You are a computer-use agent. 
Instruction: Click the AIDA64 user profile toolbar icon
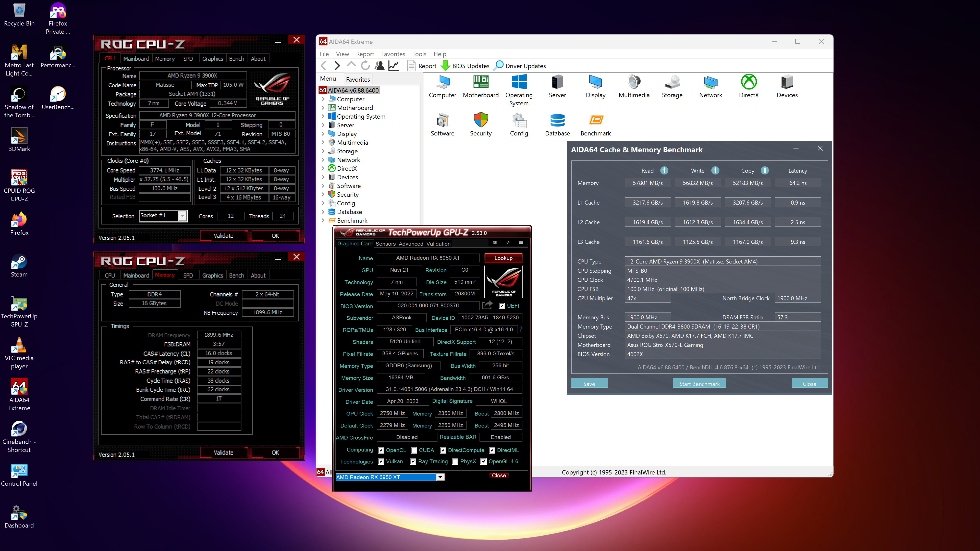(x=379, y=66)
